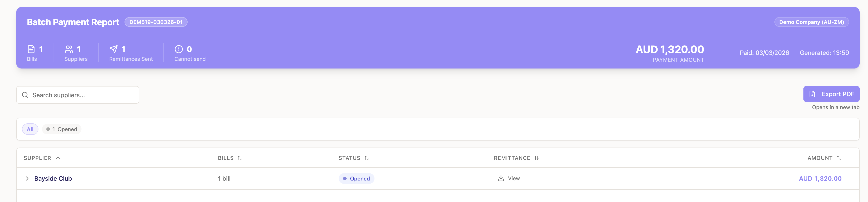Screen dimensions: 868x202
Task: Select the All filter tab
Action: click(30, 129)
